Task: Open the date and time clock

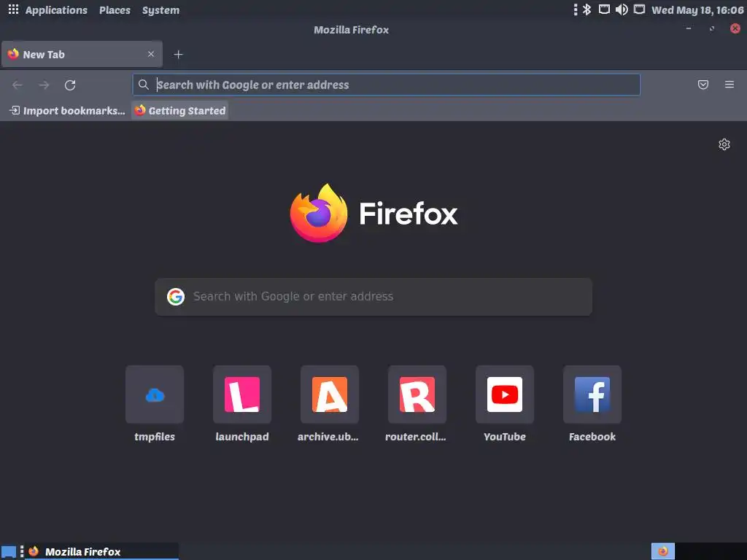Action: 697,10
